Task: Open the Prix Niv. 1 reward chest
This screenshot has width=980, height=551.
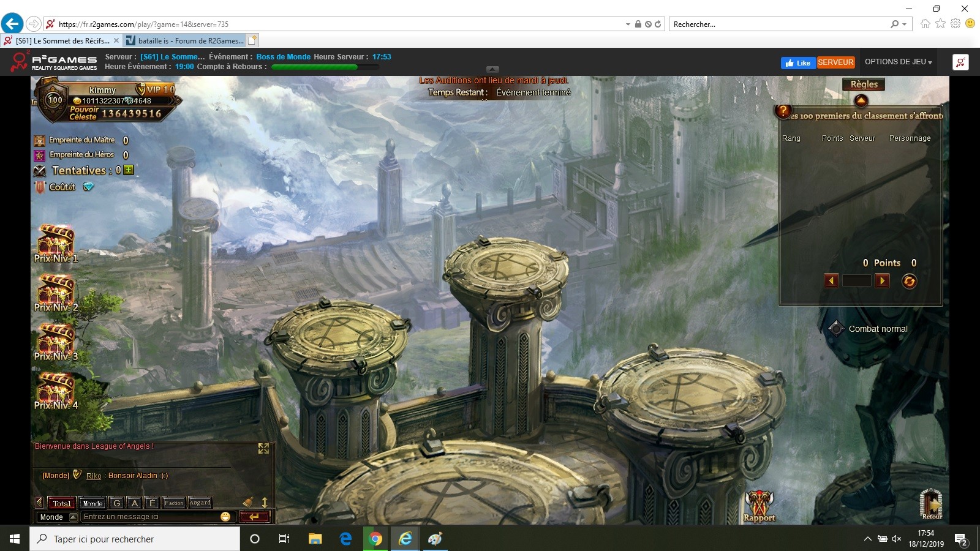Action: click(56, 240)
